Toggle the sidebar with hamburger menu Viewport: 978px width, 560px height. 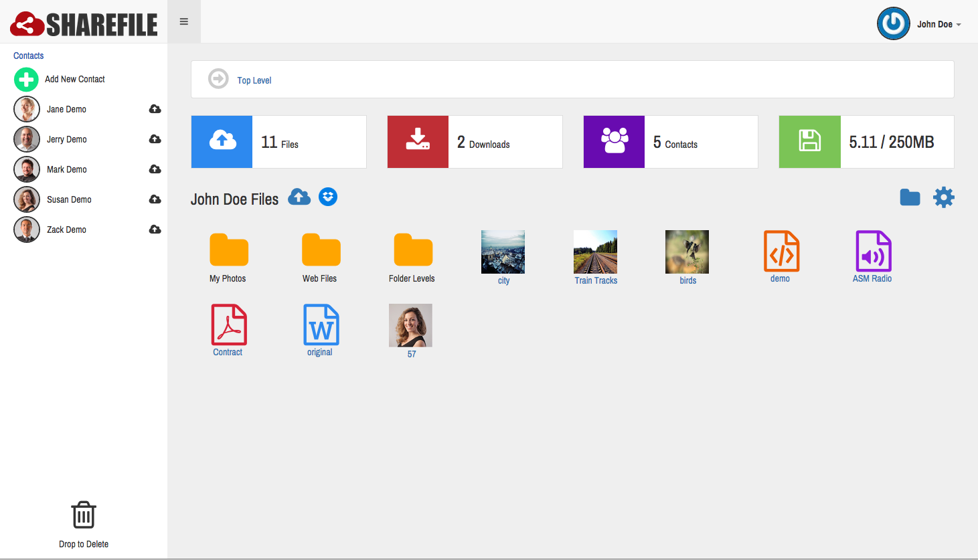click(184, 22)
